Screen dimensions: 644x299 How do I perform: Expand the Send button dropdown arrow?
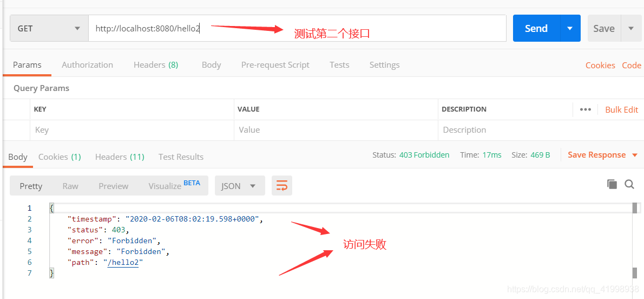click(x=570, y=28)
